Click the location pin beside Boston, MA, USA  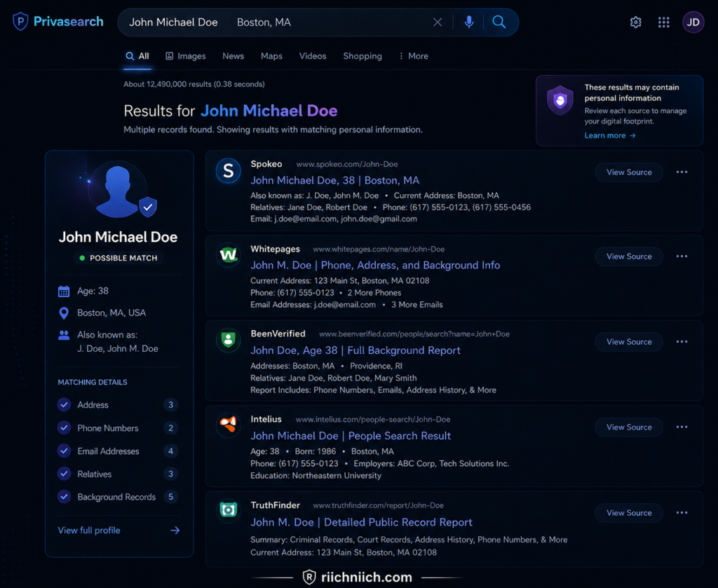coord(64,313)
